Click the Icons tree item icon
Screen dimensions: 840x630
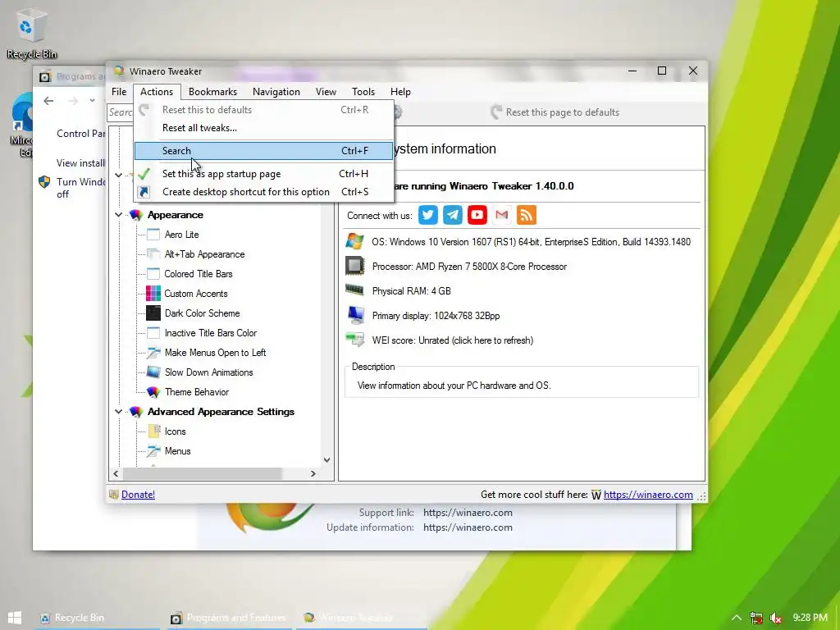pyautogui.click(x=153, y=431)
